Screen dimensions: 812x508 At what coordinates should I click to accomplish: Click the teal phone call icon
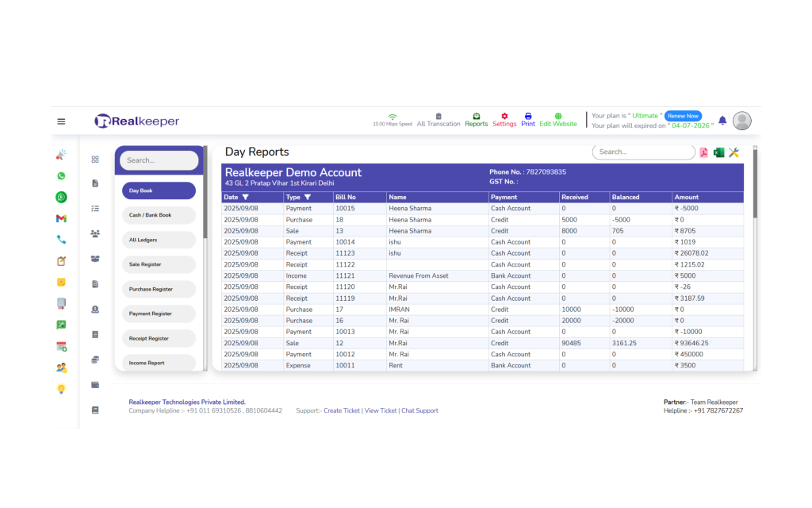click(61, 240)
